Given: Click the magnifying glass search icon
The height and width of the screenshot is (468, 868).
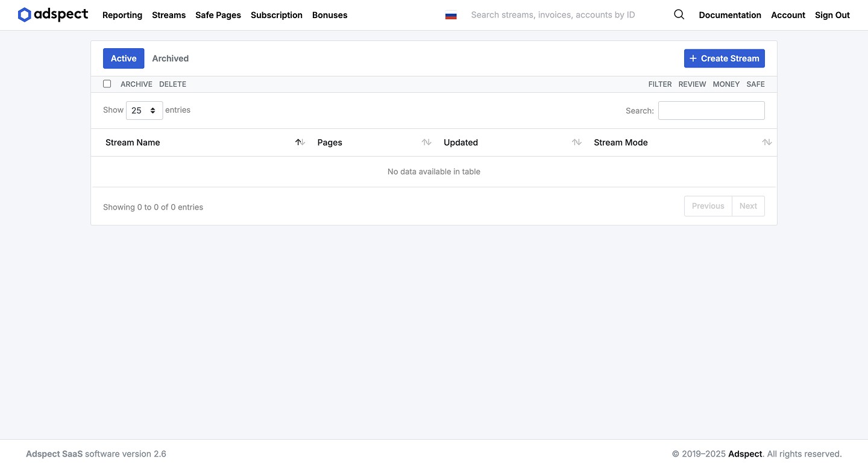Looking at the screenshot, I should click(679, 15).
